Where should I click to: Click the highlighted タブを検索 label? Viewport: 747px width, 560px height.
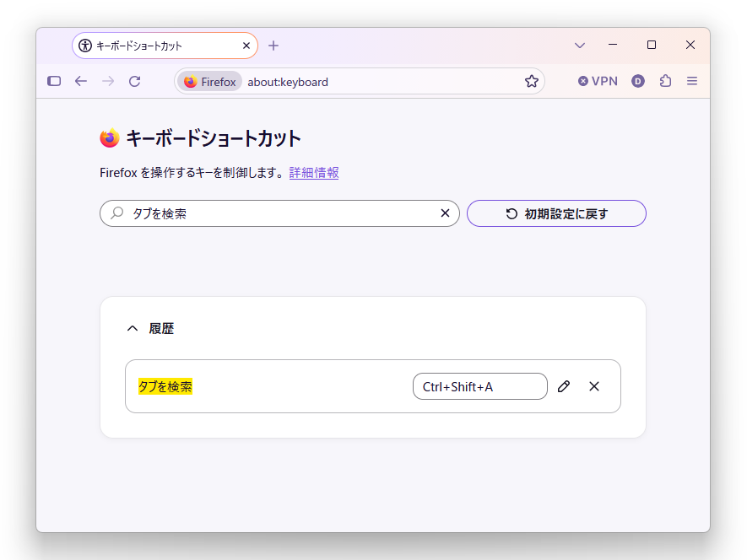[165, 386]
